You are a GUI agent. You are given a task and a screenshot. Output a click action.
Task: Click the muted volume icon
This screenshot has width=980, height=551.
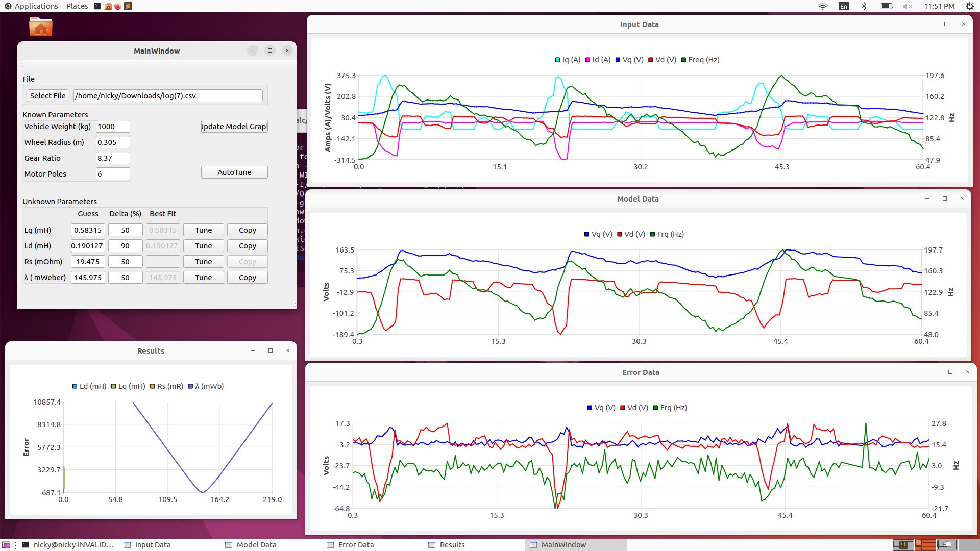[907, 6]
